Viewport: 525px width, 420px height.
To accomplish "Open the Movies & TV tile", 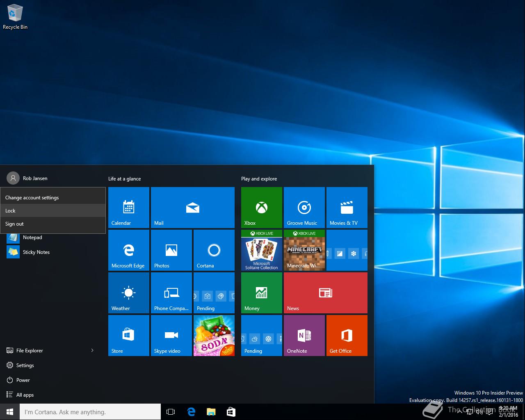I will click(x=347, y=208).
